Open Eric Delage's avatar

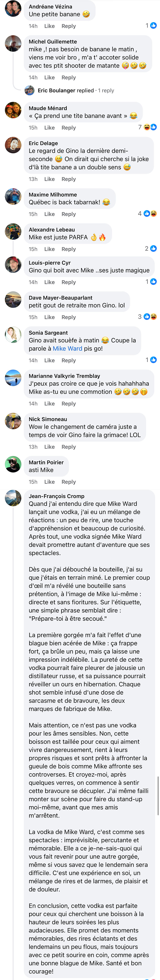pos(13,145)
